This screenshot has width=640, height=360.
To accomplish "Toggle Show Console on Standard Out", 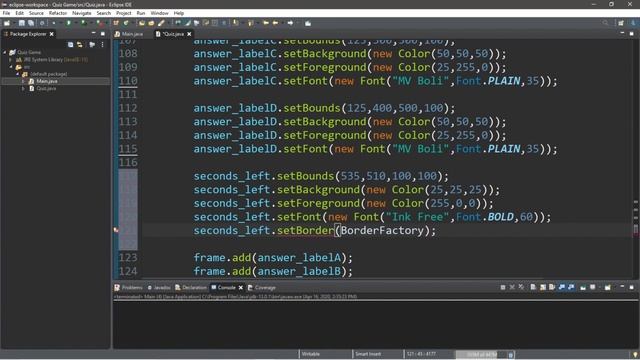I will 562,287.
